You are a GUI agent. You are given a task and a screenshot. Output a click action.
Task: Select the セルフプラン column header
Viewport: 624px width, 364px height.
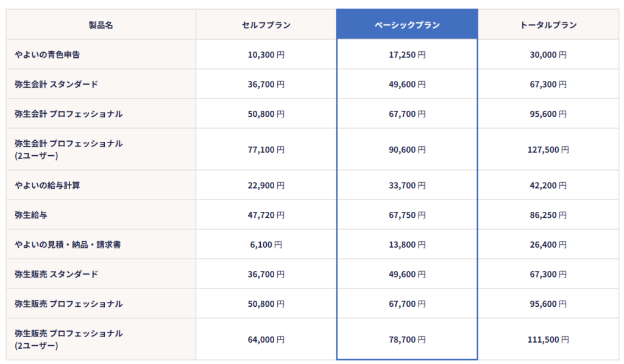[266, 25]
